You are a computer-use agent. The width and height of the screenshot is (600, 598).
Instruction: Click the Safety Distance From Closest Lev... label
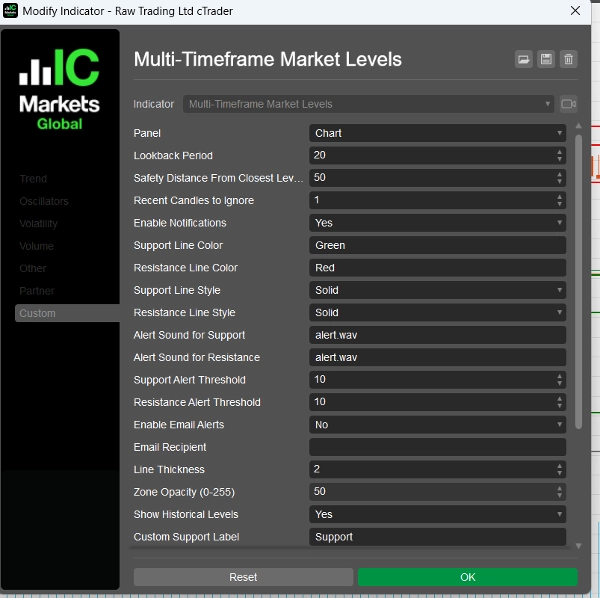[218, 178]
